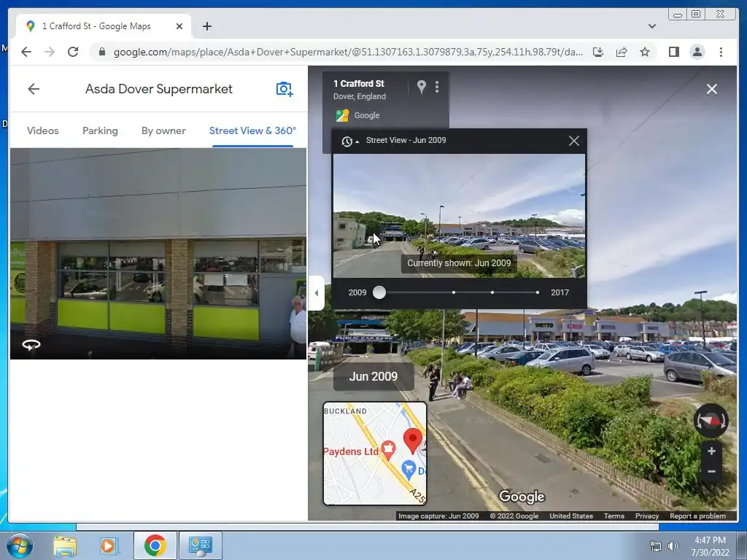Screen dimensions: 747x560
Task: Click the timeline slider handle at 2009
Action: (x=379, y=292)
